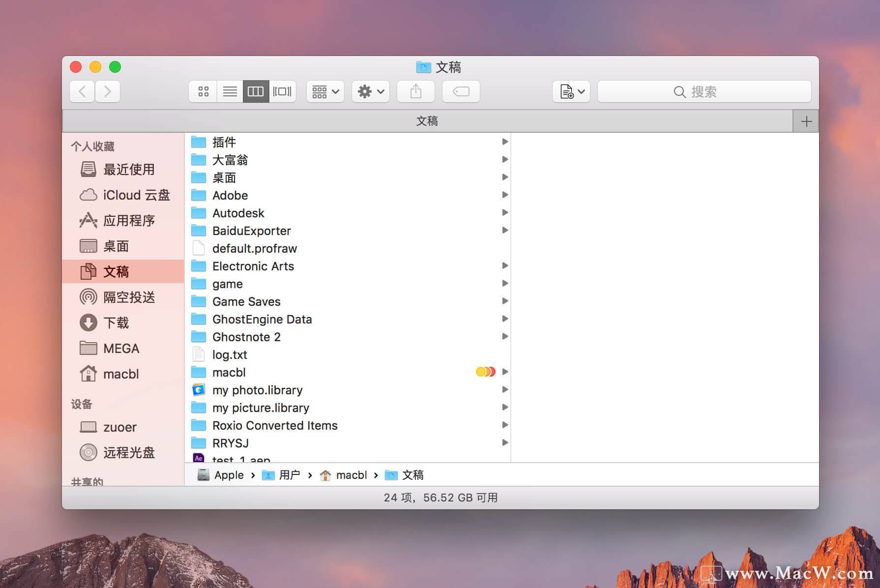Click macbl in the path bar
880x588 pixels.
[x=343, y=475]
